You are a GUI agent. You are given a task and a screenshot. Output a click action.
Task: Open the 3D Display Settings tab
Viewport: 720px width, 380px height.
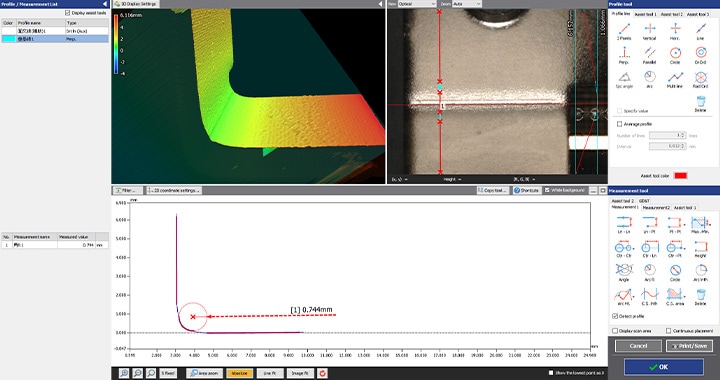135,4
